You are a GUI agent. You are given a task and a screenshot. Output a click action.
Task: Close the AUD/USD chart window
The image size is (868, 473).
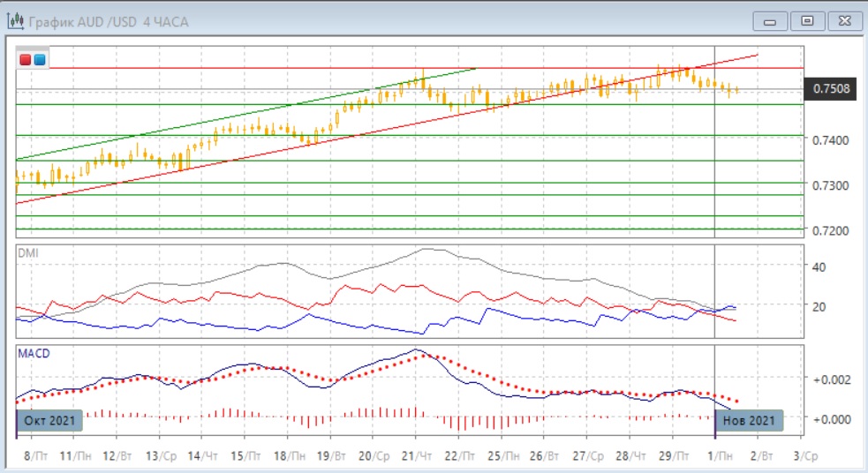pos(842,20)
